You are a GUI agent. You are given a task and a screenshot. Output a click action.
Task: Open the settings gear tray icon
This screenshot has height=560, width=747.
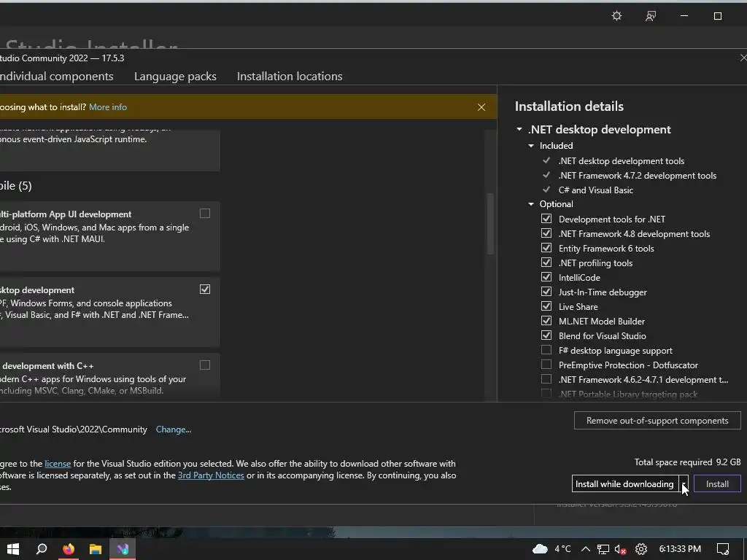pos(641,549)
